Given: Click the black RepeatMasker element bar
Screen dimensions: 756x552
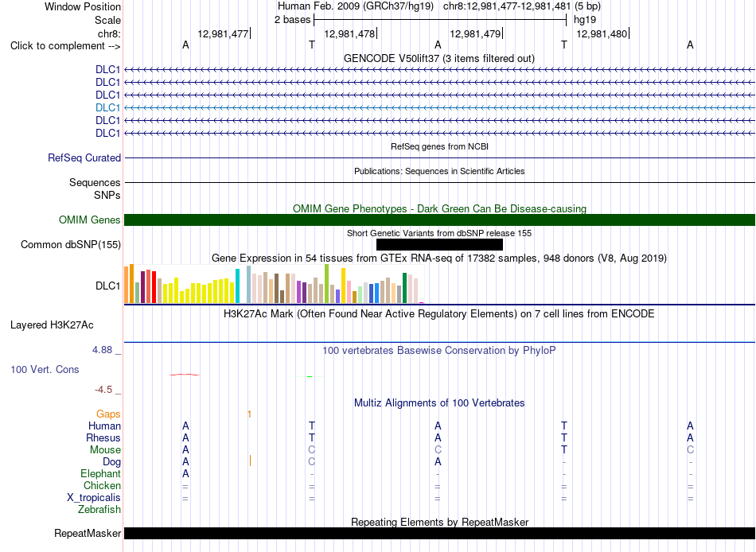Looking at the screenshot, I should (439, 533).
